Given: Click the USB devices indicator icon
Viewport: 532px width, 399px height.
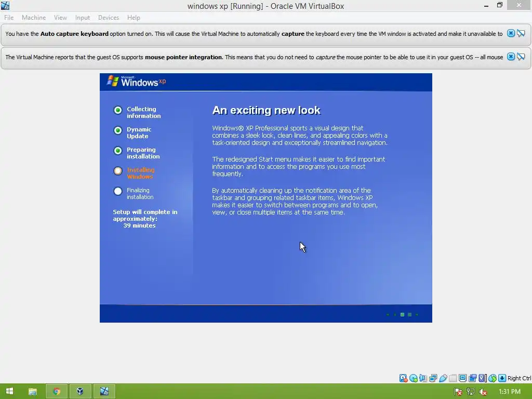Looking at the screenshot, I should (443, 378).
